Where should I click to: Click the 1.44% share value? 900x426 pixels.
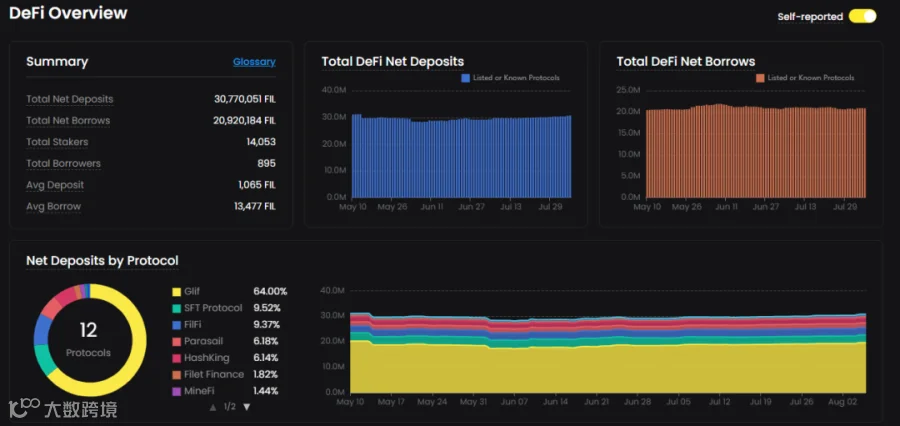click(x=266, y=391)
